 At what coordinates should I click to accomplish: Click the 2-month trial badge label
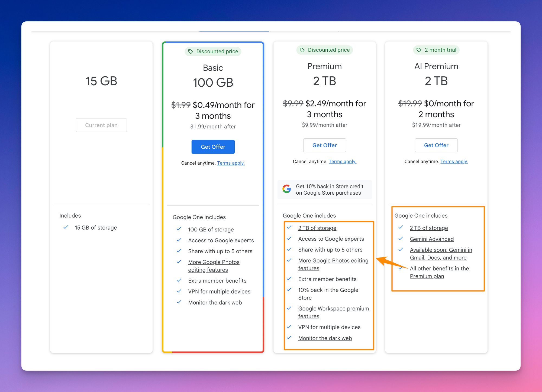[x=440, y=50]
